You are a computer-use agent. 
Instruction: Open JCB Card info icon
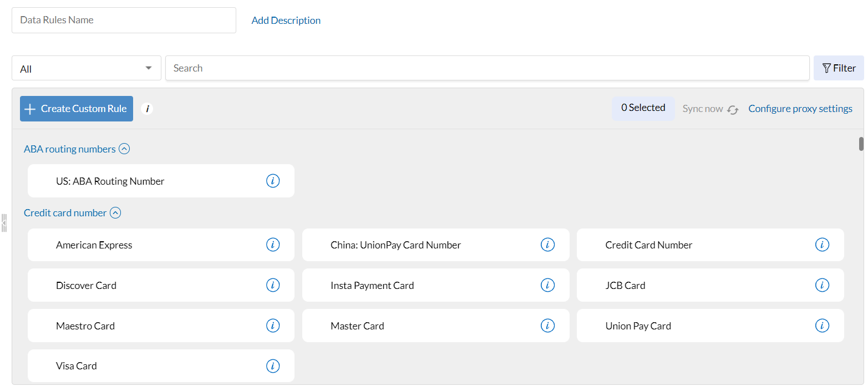(821, 285)
